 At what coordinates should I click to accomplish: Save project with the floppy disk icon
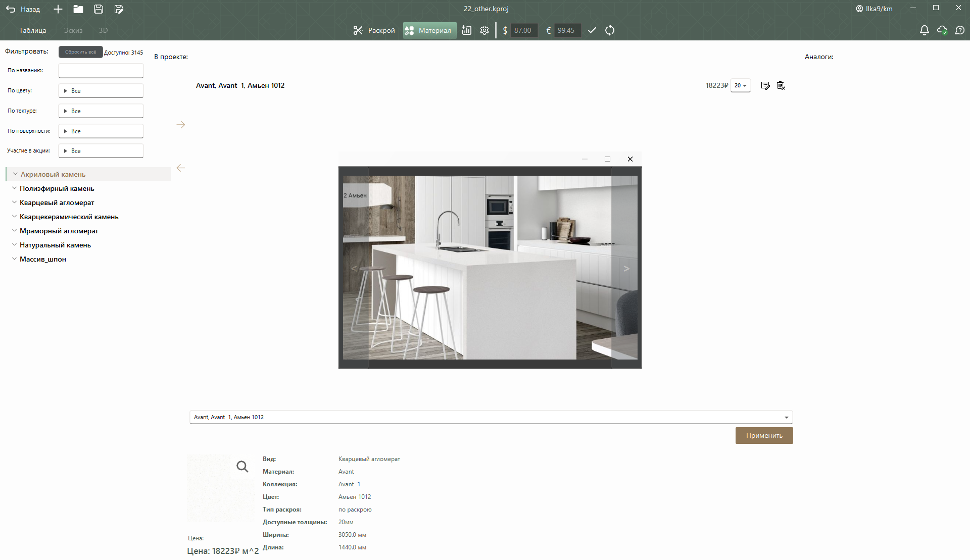[x=99, y=9]
